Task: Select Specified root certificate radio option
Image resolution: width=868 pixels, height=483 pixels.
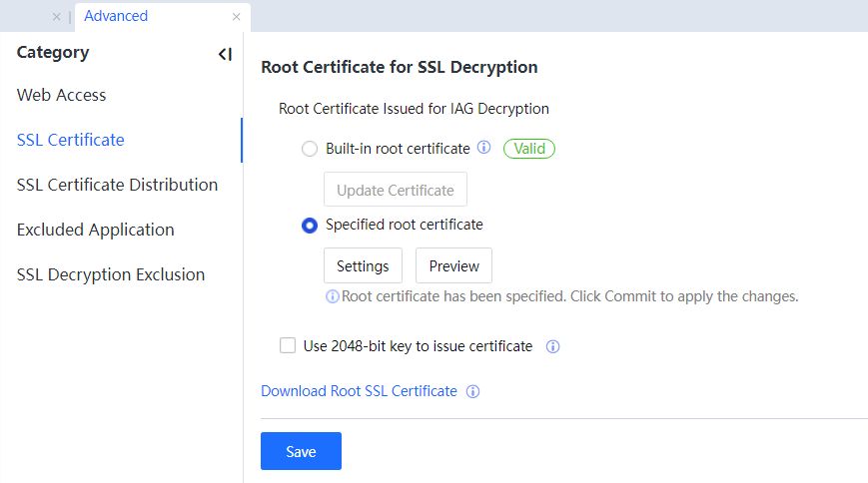Action: tap(310, 226)
